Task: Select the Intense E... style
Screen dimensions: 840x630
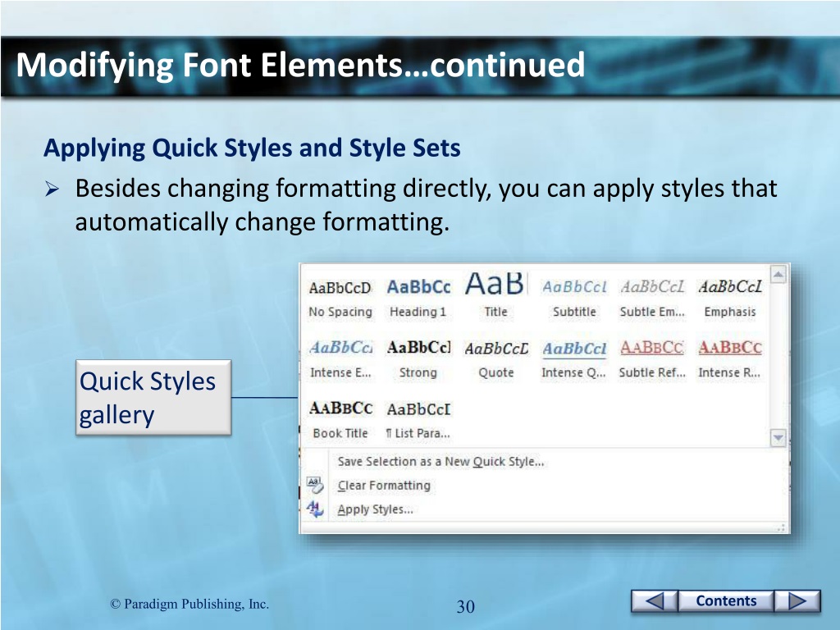Action: pyautogui.click(x=340, y=359)
